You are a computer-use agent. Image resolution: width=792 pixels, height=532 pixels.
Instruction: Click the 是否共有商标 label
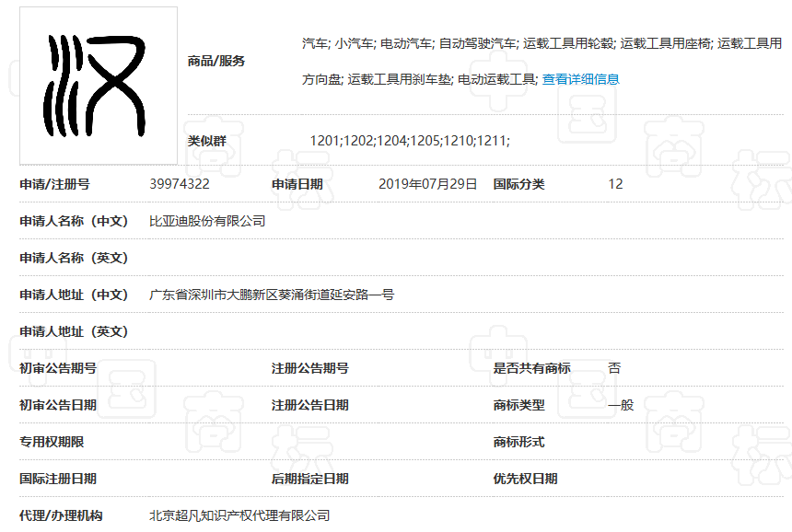click(532, 368)
